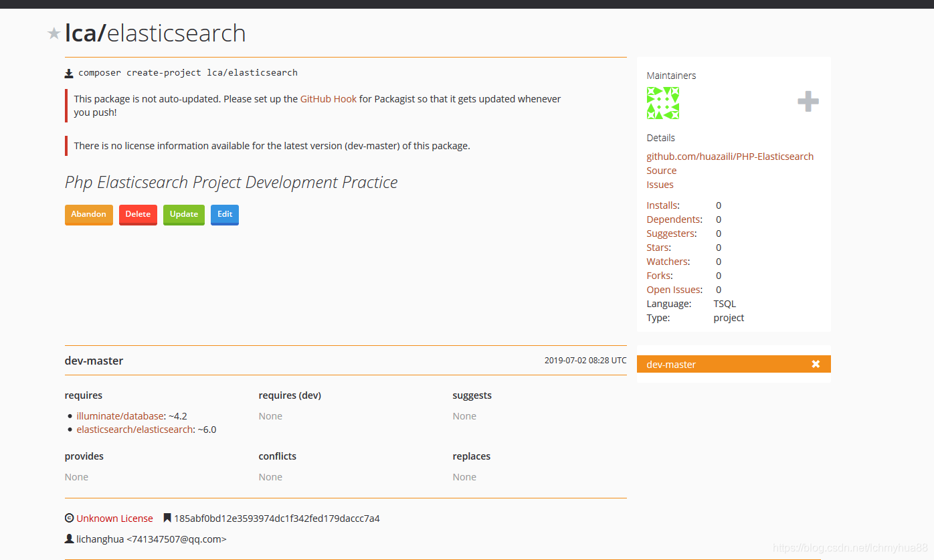Star the lca/elasticsearch package
This screenshot has width=934, height=560.
(x=54, y=33)
